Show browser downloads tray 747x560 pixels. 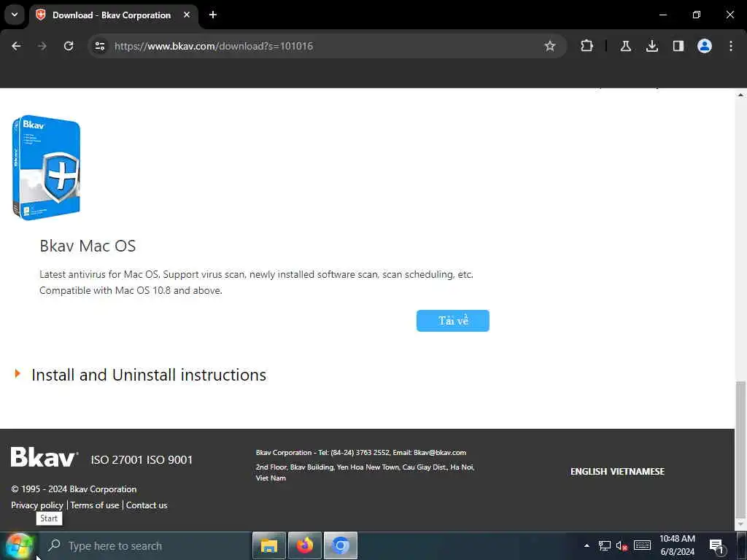651,46
